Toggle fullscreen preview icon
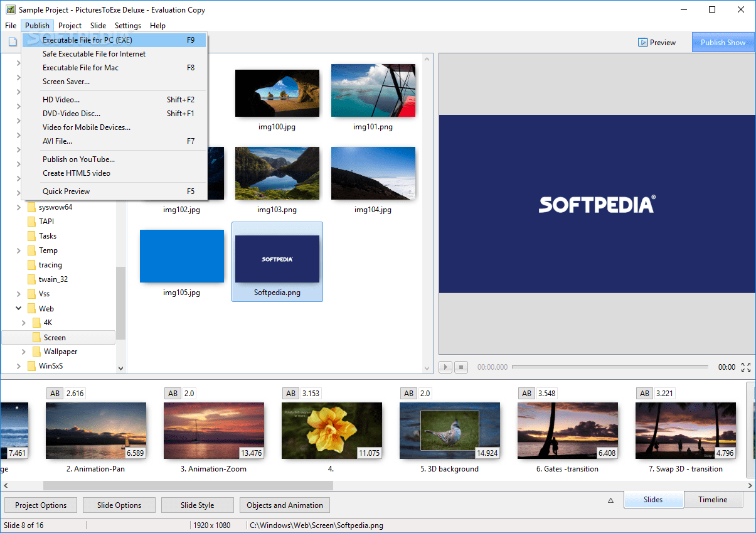The height and width of the screenshot is (533, 756). pos(746,367)
